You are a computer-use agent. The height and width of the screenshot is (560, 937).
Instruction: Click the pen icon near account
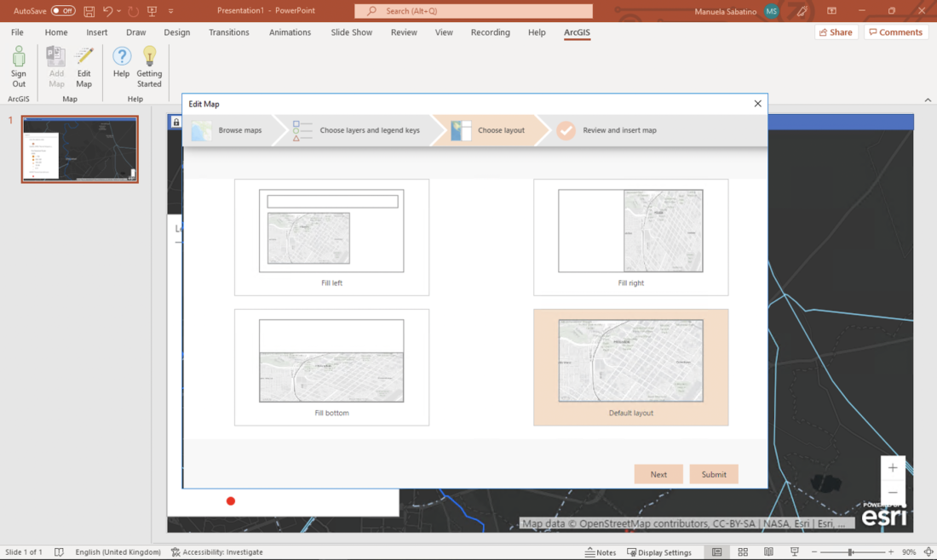pyautogui.click(x=802, y=11)
